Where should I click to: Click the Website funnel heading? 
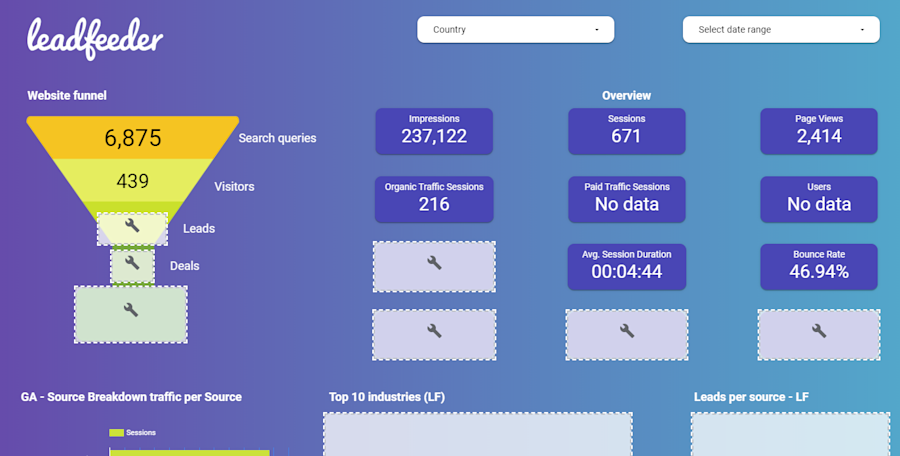tap(67, 96)
